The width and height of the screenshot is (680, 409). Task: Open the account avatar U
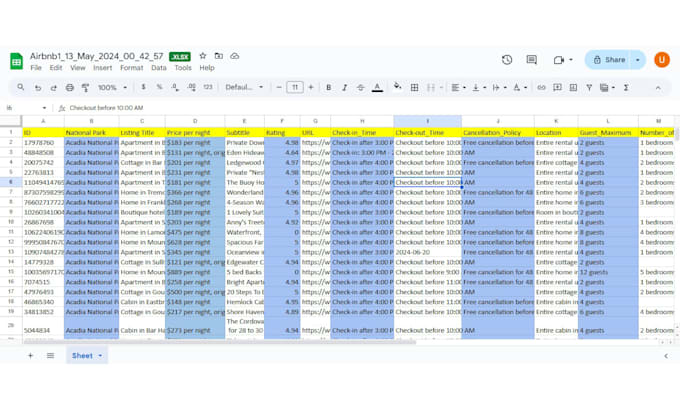[x=662, y=59]
